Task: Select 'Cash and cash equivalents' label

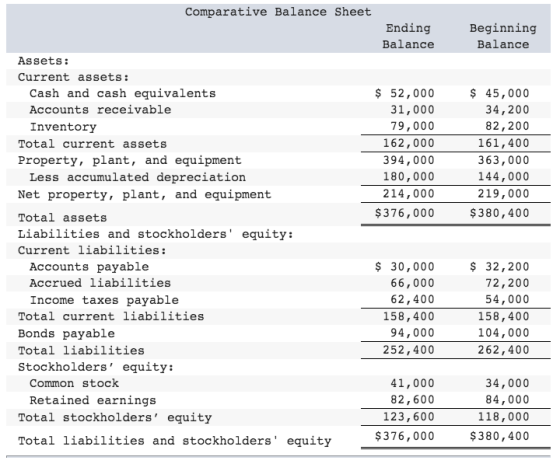Action: (x=122, y=94)
